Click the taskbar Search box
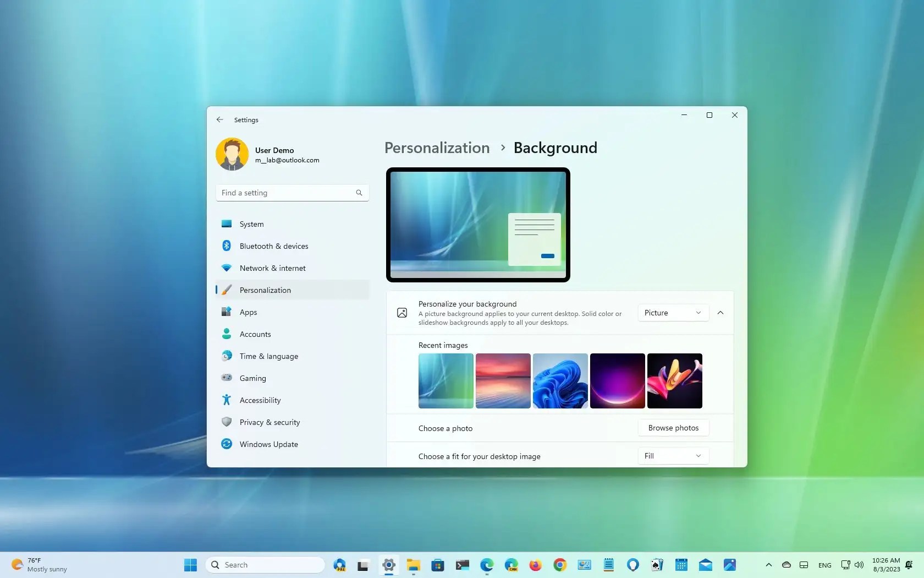The height and width of the screenshot is (578, 924). point(265,565)
